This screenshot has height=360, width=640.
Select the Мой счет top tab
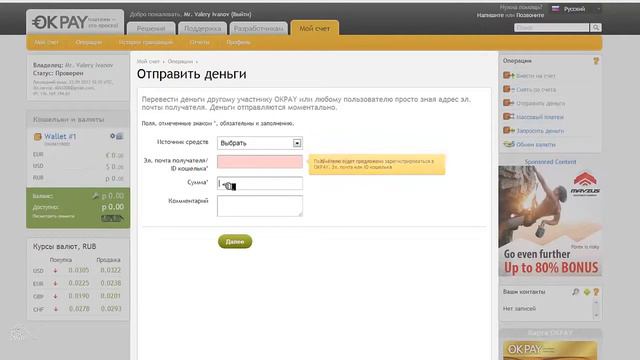tap(314, 28)
